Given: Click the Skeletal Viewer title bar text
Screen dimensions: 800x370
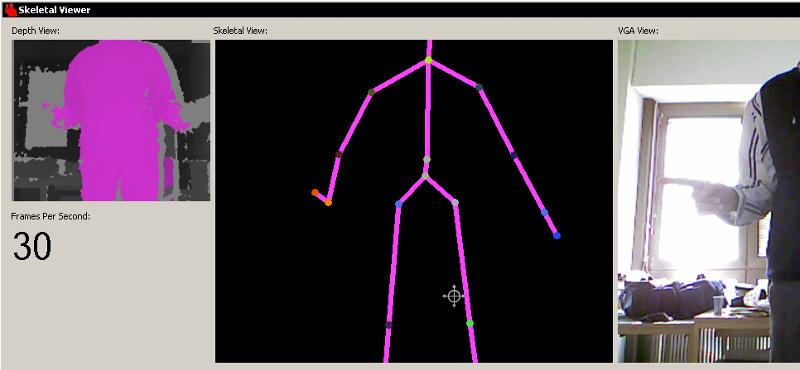Looking at the screenshot, I should pos(54,10).
